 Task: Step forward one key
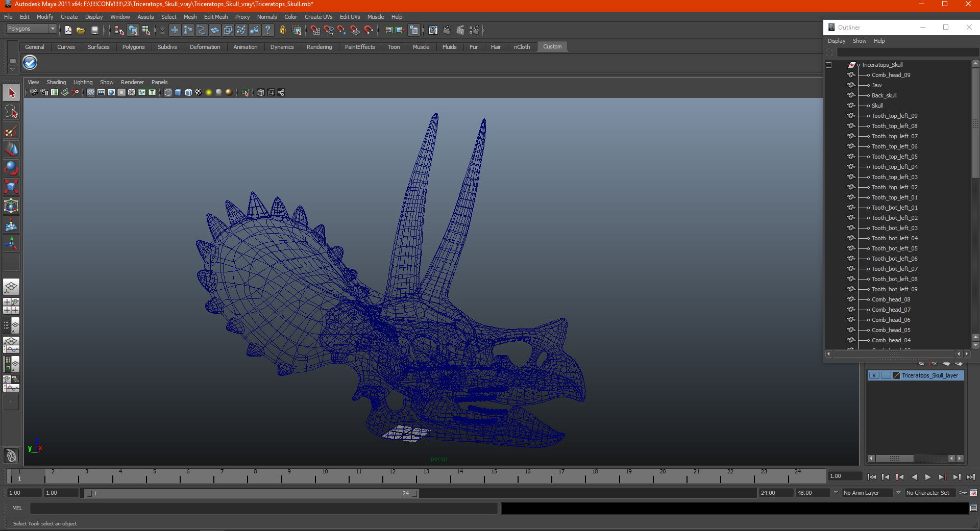(942, 477)
